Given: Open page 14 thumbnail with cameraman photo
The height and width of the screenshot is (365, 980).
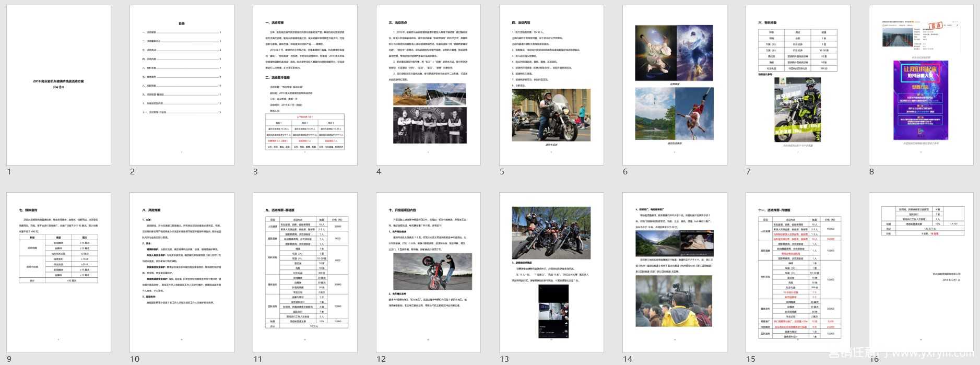Looking at the screenshot, I should click(x=675, y=273).
